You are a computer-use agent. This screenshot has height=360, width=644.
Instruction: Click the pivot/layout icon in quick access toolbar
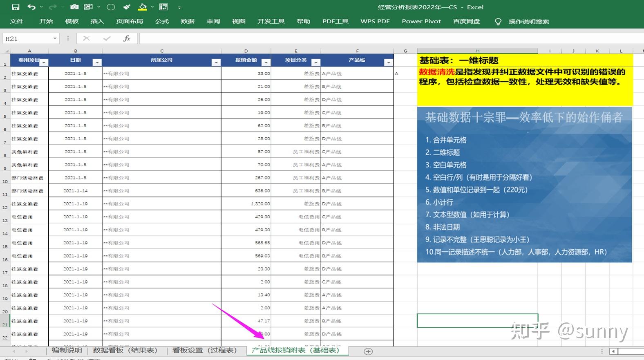click(164, 7)
